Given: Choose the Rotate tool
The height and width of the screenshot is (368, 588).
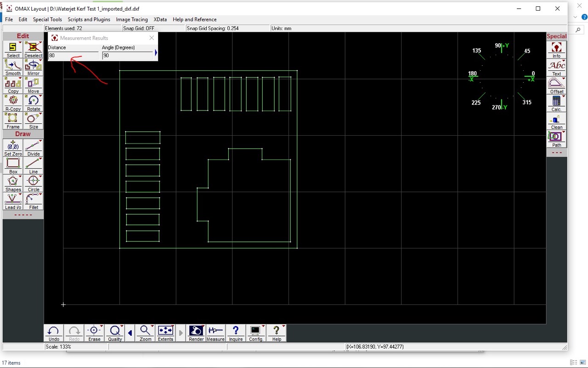Looking at the screenshot, I should tap(33, 103).
